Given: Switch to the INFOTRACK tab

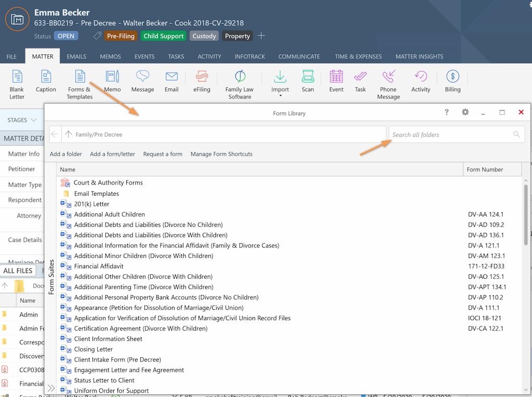Looking at the screenshot, I should click(250, 57).
